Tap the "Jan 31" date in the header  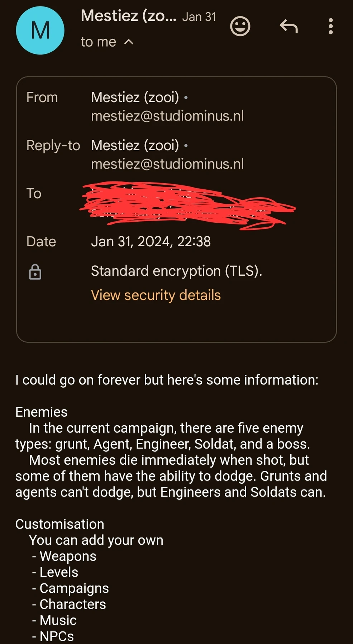[199, 17]
